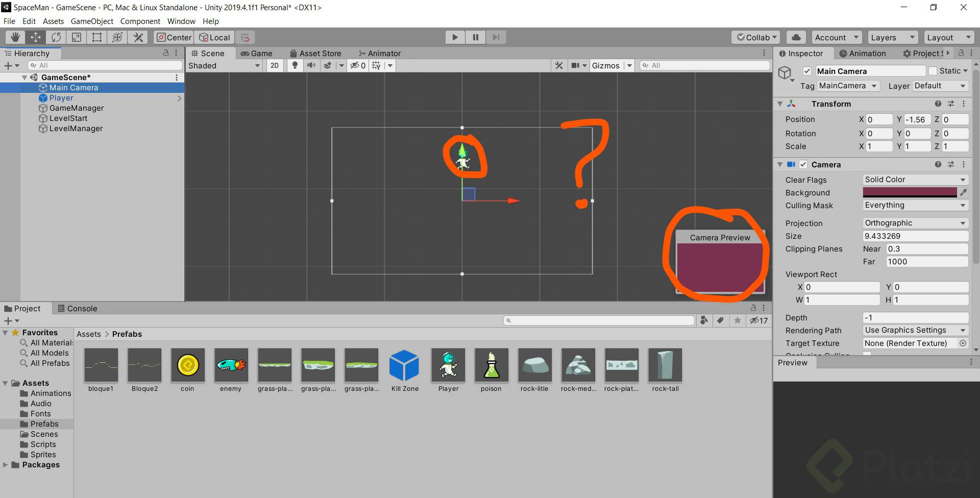Select the Rotate tool
Viewport: 980px width, 498px height.
coord(56,37)
